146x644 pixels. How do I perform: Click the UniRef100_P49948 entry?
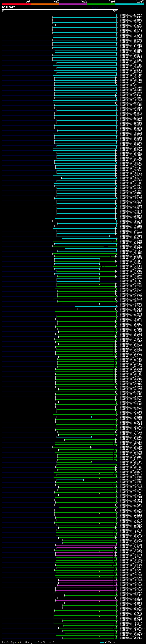pos(131,522)
